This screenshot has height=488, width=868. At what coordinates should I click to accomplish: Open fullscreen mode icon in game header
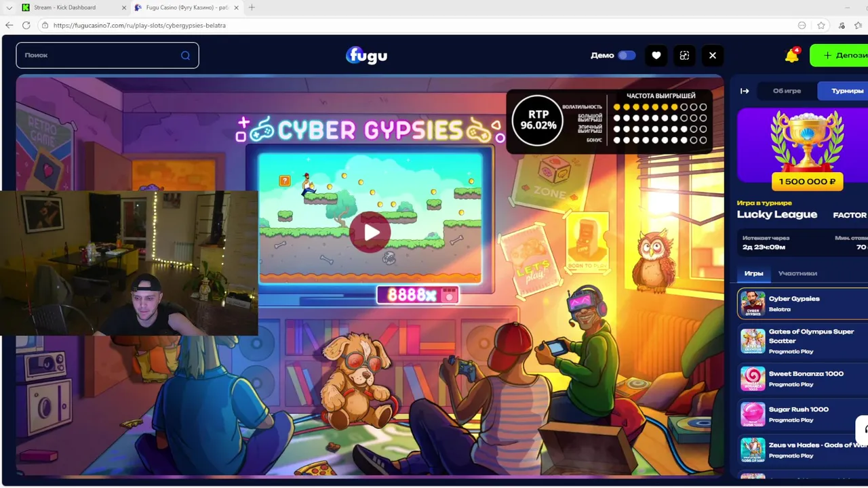(684, 56)
